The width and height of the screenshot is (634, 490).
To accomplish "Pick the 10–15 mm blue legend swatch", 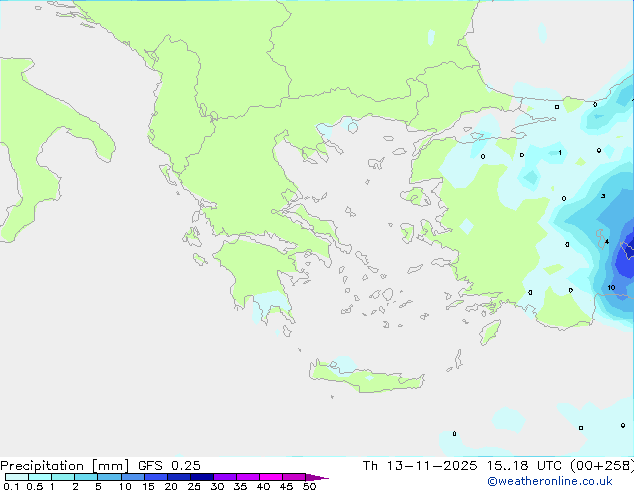I will [x=132, y=477].
